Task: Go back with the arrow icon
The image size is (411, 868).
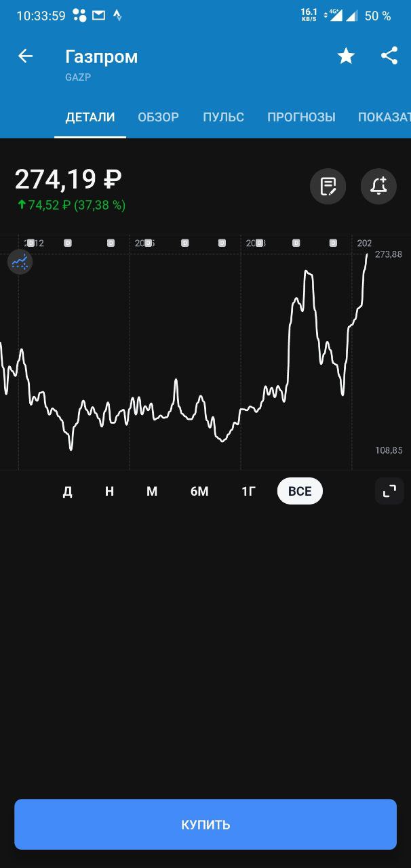Action: click(x=25, y=56)
